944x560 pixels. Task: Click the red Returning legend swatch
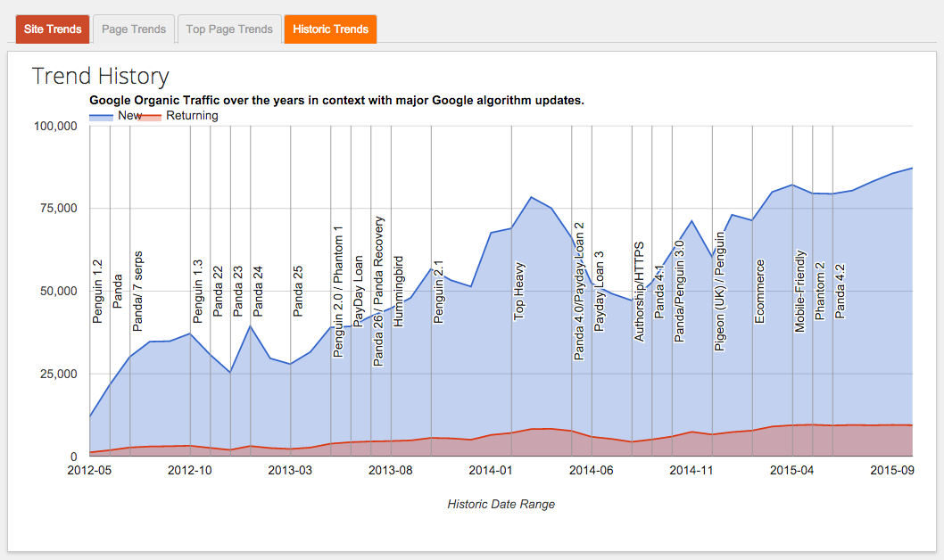[x=152, y=116]
